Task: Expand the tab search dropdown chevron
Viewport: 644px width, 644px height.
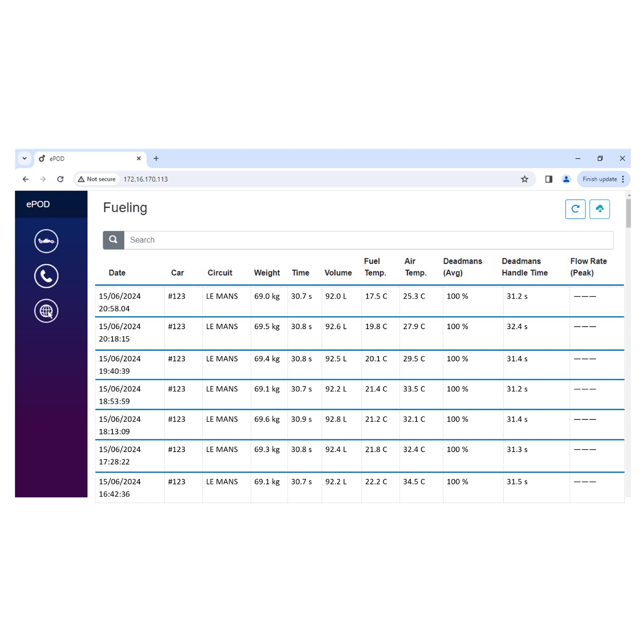Action: click(x=24, y=158)
